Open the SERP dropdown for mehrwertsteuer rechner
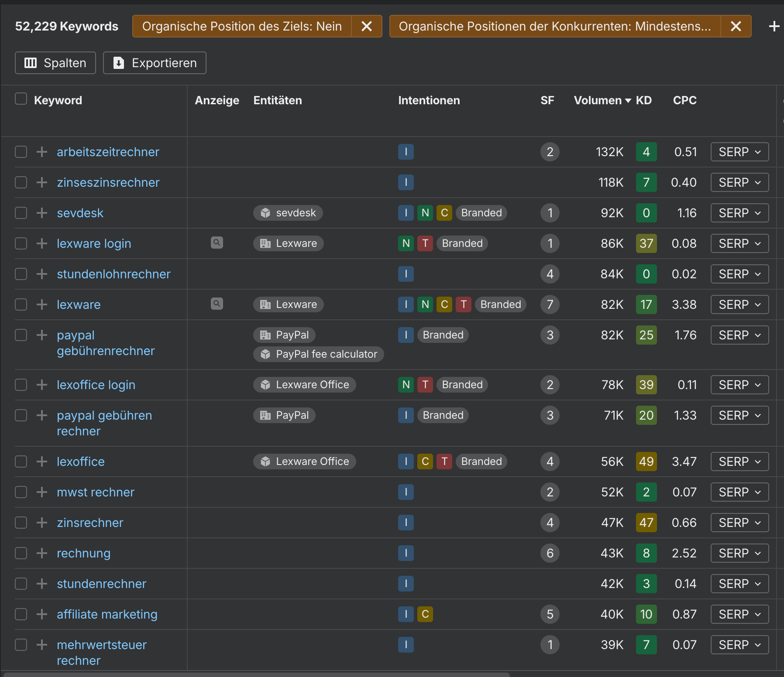 [x=740, y=645]
